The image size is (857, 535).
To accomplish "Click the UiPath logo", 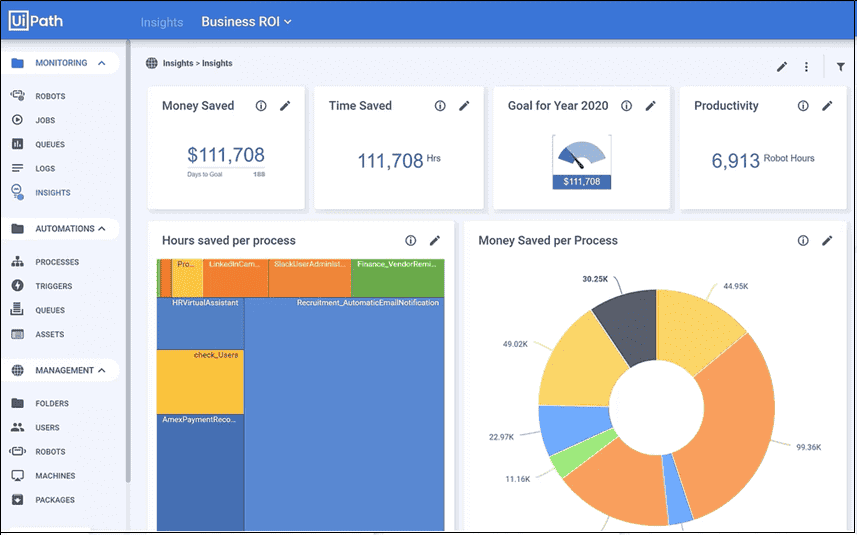I will pyautogui.click(x=36, y=21).
